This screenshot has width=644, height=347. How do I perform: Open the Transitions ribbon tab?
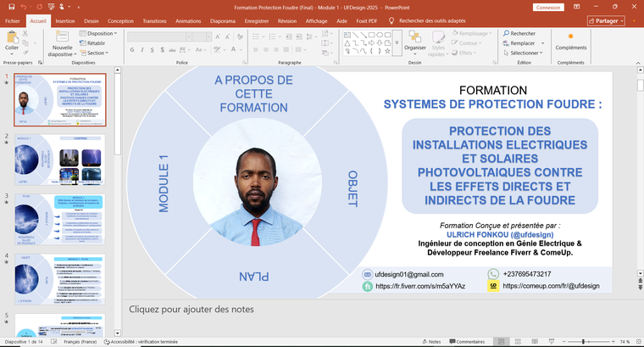point(154,20)
